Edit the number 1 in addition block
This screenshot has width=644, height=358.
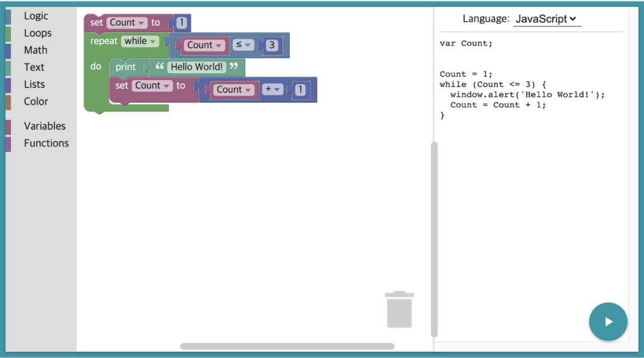[300, 90]
